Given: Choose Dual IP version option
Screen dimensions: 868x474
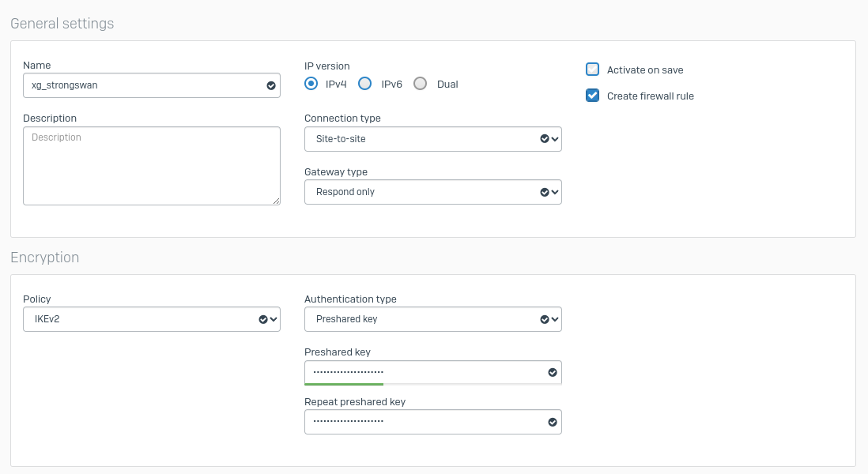Looking at the screenshot, I should tap(421, 84).
